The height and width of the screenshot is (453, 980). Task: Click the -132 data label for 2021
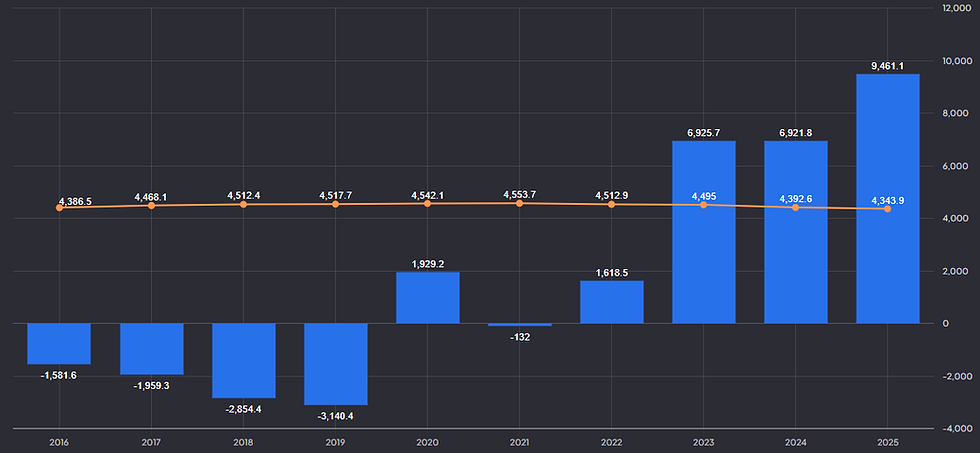519,337
